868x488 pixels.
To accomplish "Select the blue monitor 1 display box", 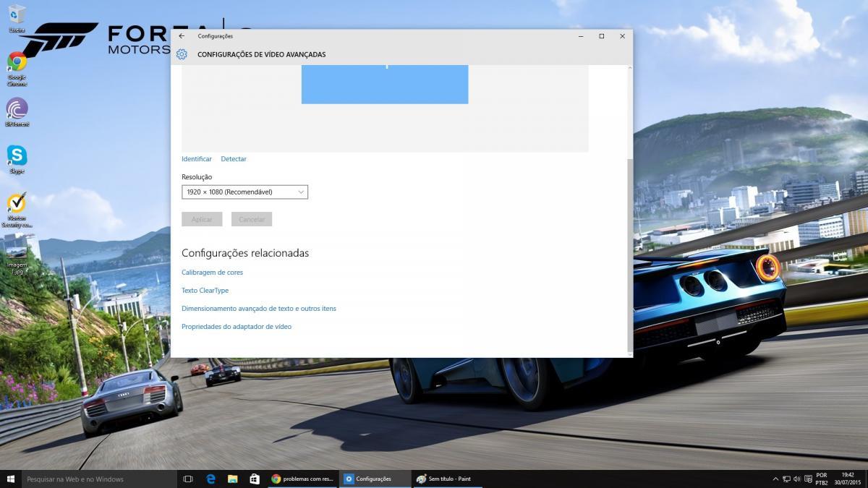I will 385,84.
